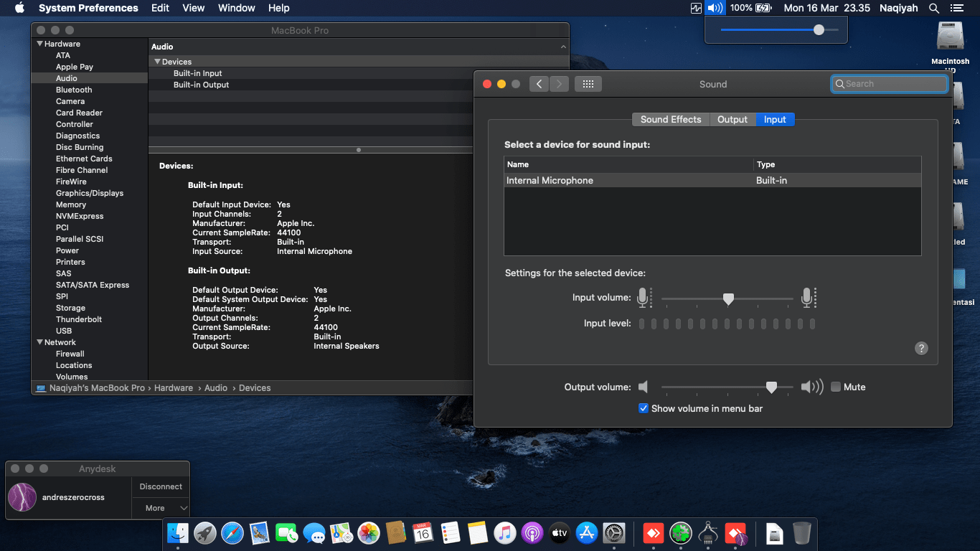Open FaceTime from the dock
This screenshot has height=551, width=980.
tap(287, 533)
